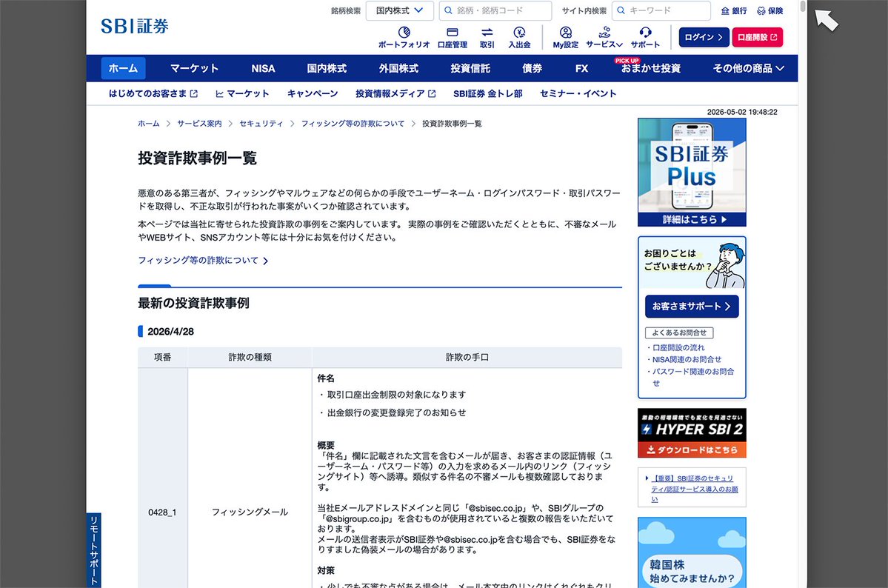Select the 債券 tab
The height and width of the screenshot is (588, 888).
click(532, 69)
